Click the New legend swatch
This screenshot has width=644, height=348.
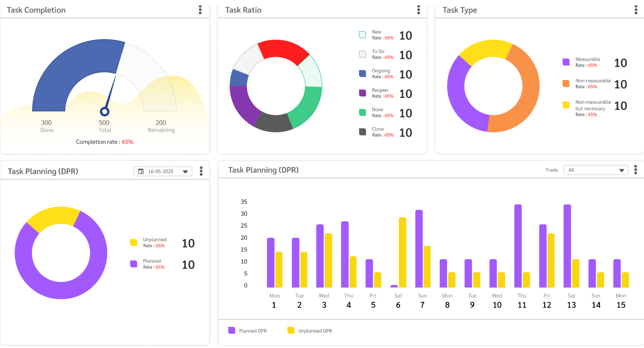pyautogui.click(x=363, y=35)
